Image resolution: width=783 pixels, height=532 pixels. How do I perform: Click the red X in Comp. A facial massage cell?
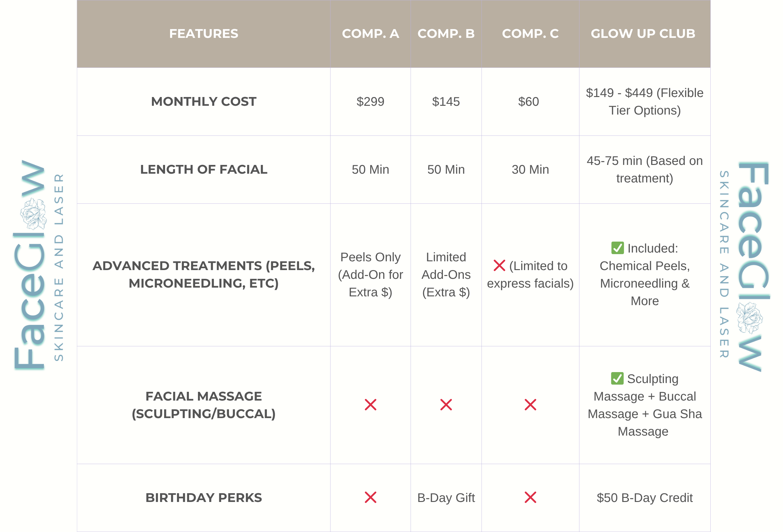(370, 404)
